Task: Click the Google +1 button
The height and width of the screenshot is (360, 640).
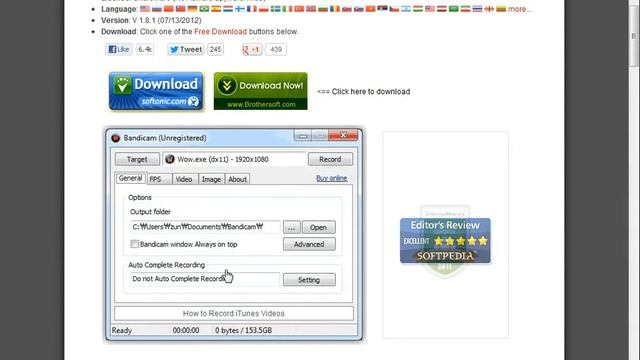Action: [x=251, y=49]
